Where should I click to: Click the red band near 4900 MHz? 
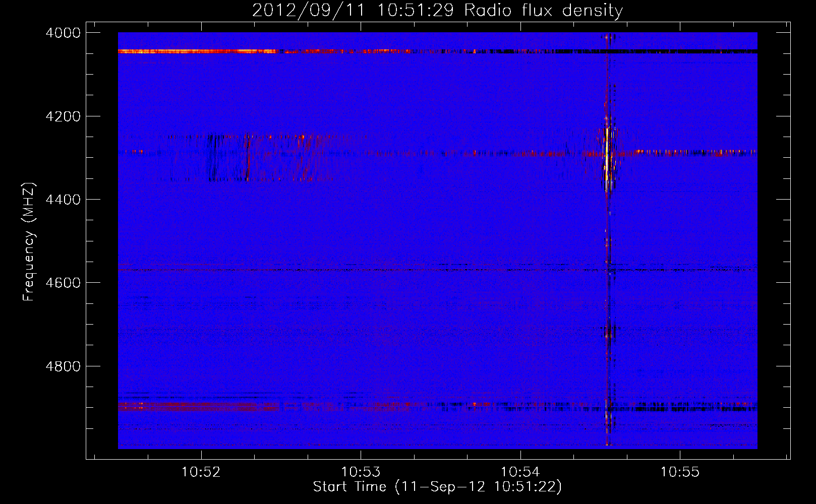click(x=198, y=407)
